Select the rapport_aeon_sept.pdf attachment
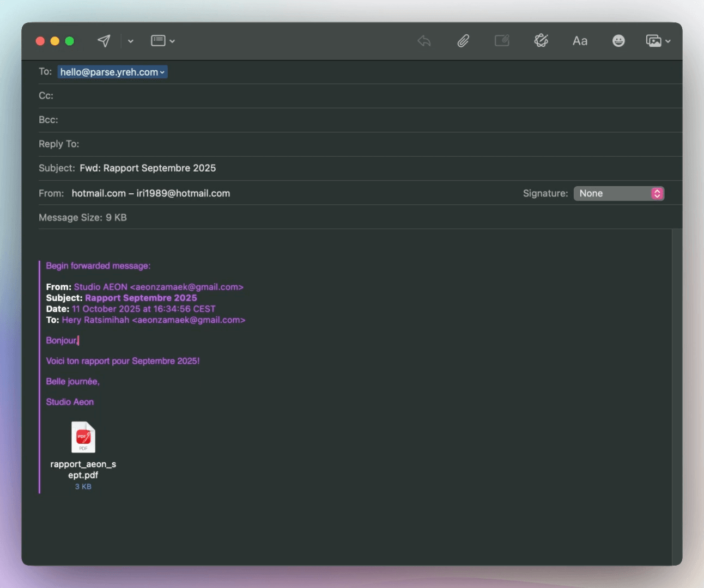This screenshot has height=588, width=704. pyautogui.click(x=83, y=438)
